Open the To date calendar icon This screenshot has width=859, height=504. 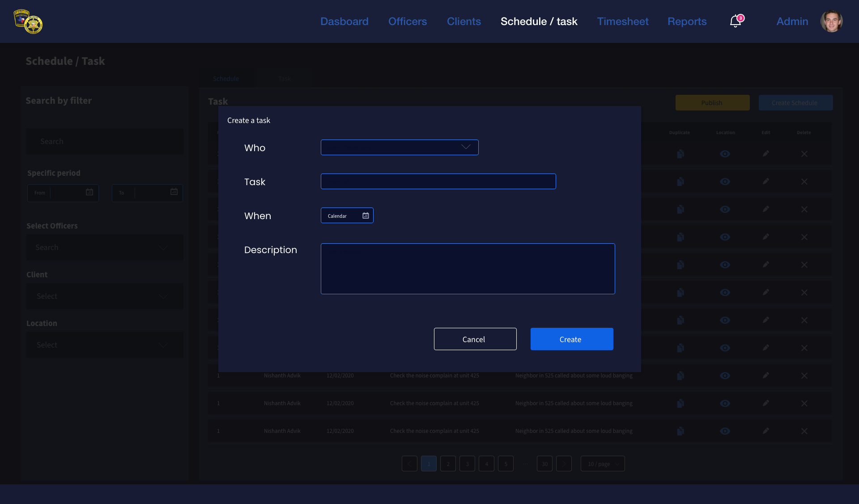(x=174, y=192)
